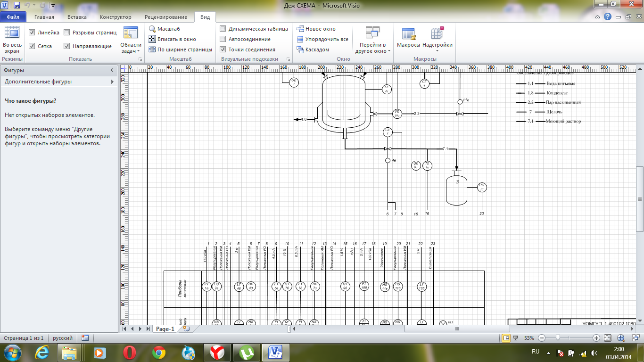644x362 pixels.
Task: Click the zoom slider thumb
Action: (558, 338)
